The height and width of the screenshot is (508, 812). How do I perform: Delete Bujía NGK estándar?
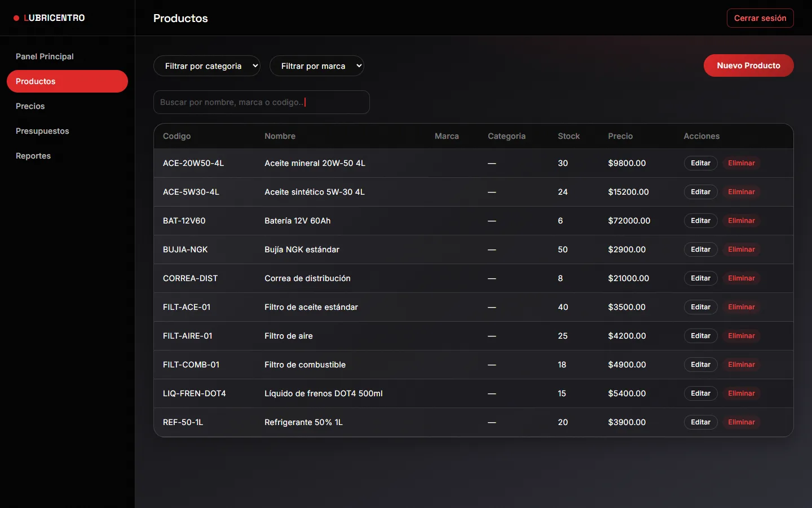(741, 249)
